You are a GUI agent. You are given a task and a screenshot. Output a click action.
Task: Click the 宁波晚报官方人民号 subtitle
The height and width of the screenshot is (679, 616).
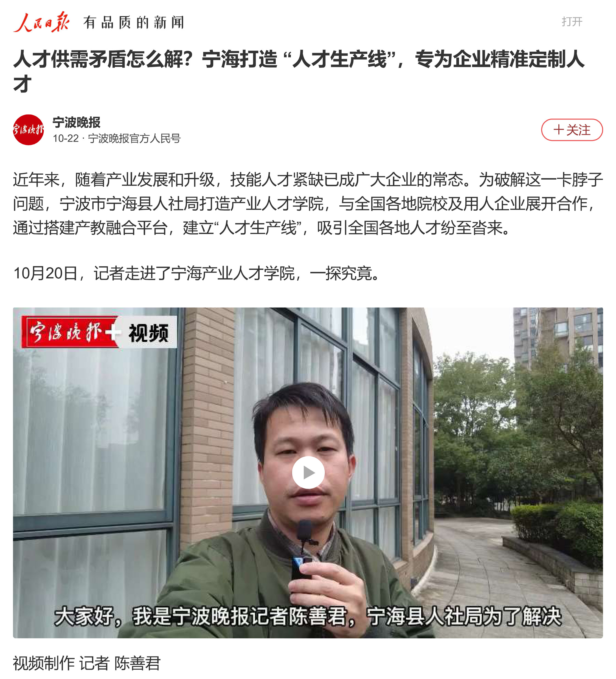(134, 138)
